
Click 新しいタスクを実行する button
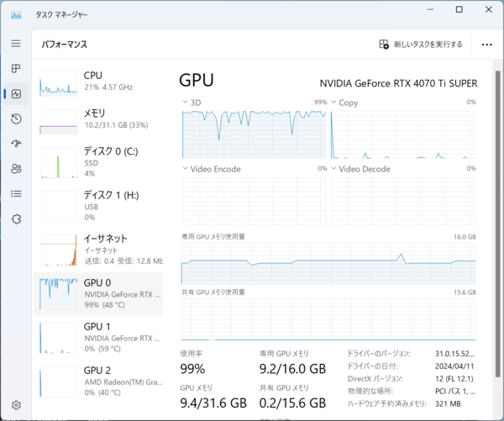click(x=421, y=45)
